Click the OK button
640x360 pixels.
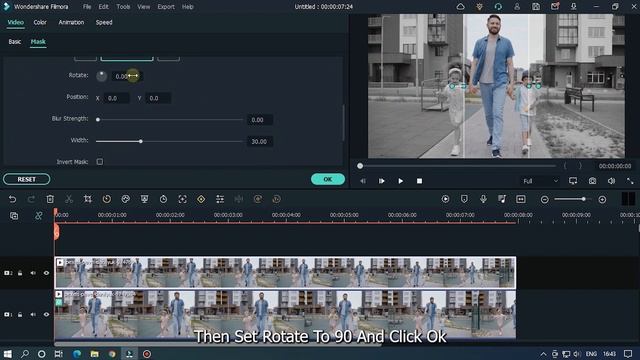pyautogui.click(x=328, y=179)
